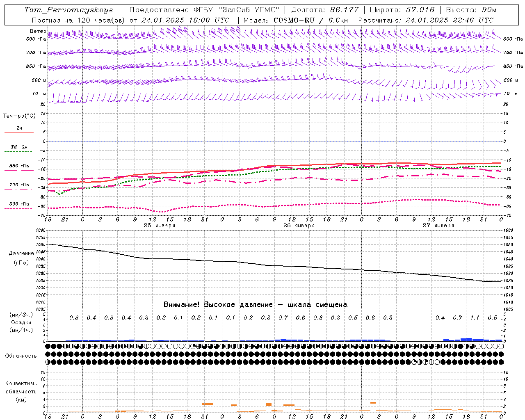Viewport: 525px width, 420px height.
Task: Select the elevation text Высота: 90м
Action: (471, 10)
